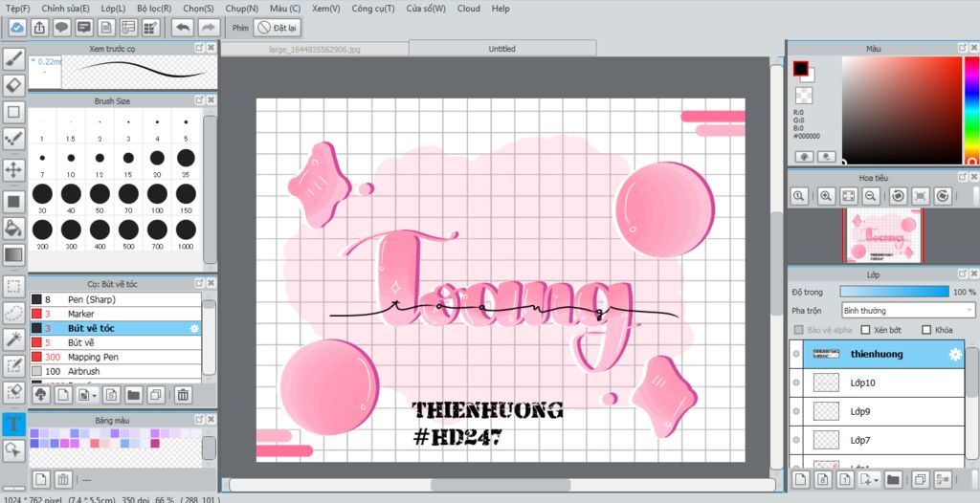The height and width of the screenshot is (503, 980).
Task: Select the Airbrush brush
Action: point(116,371)
